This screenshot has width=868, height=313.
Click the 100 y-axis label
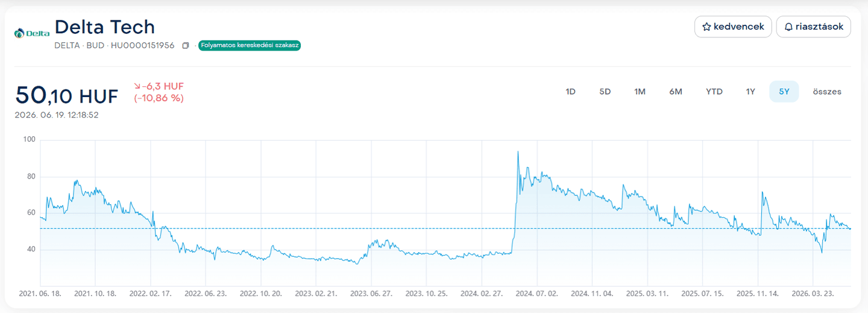tap(30, 140)
